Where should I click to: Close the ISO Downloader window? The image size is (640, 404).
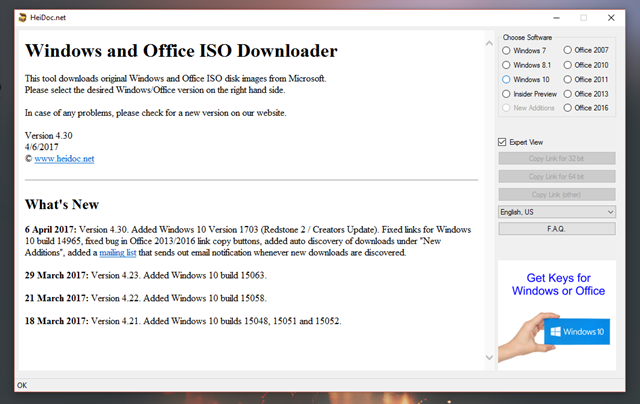[x=612, y=17]
